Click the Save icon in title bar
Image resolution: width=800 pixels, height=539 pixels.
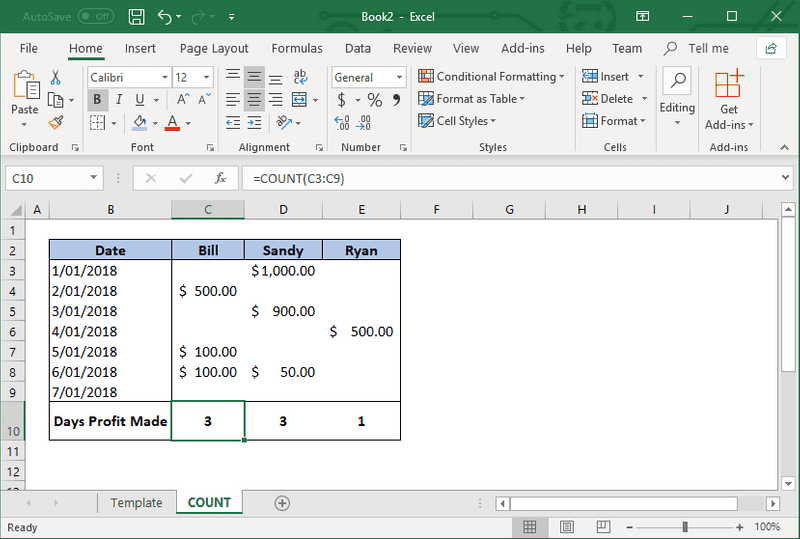tap(136, 17)
